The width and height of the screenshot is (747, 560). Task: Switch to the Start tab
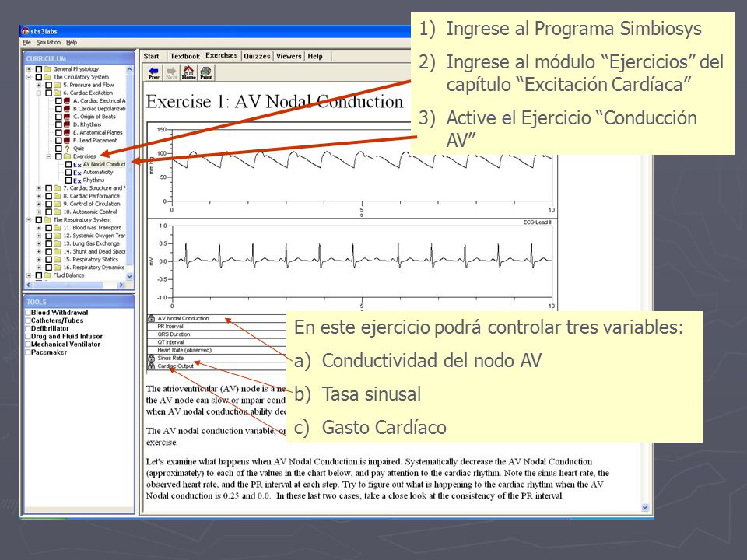pyautogui.click(x=152, y=56)
